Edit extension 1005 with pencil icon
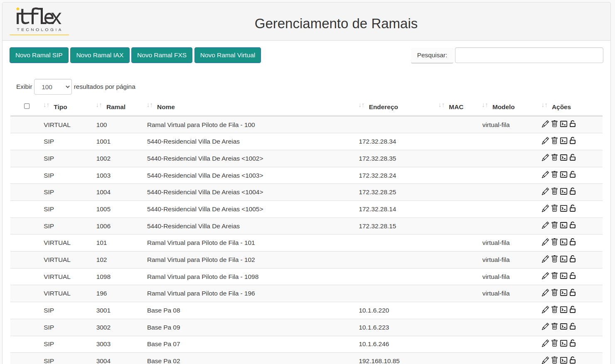Viewport: 615px width, 364px height. pyautogui.click(x=545, y=208)
